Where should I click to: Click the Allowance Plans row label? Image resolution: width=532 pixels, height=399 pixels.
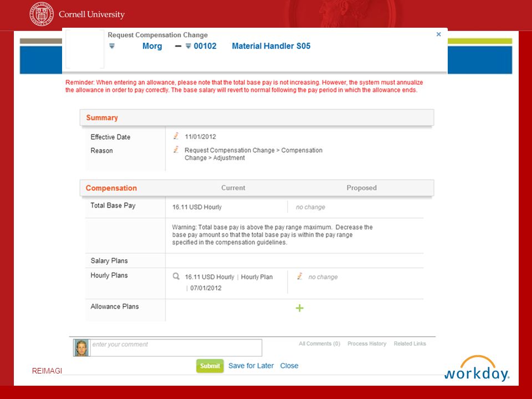115,306
